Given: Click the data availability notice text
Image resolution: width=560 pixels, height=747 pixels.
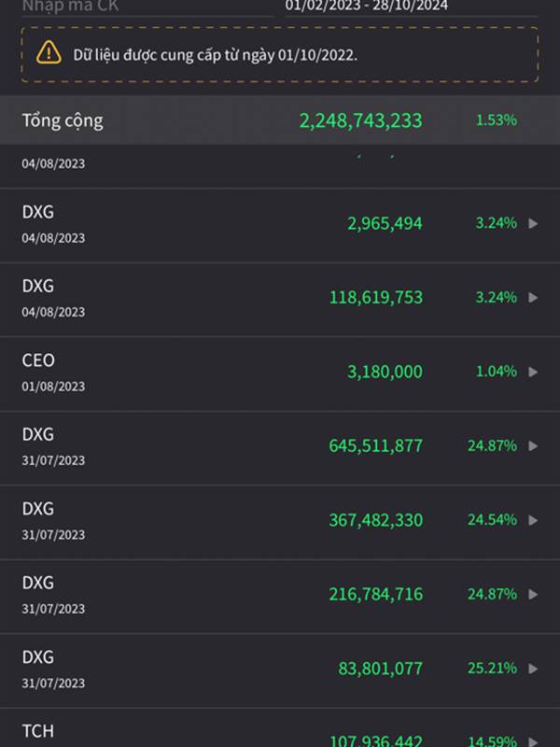Looking at the screenshot, I should (x=215, y=55).
